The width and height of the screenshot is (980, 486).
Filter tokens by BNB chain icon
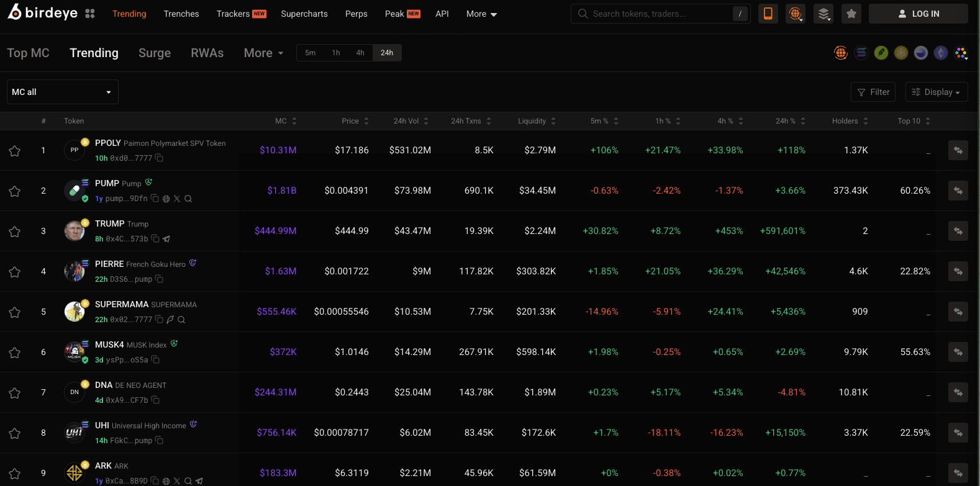pyautogui.click(x=901, y=53)
